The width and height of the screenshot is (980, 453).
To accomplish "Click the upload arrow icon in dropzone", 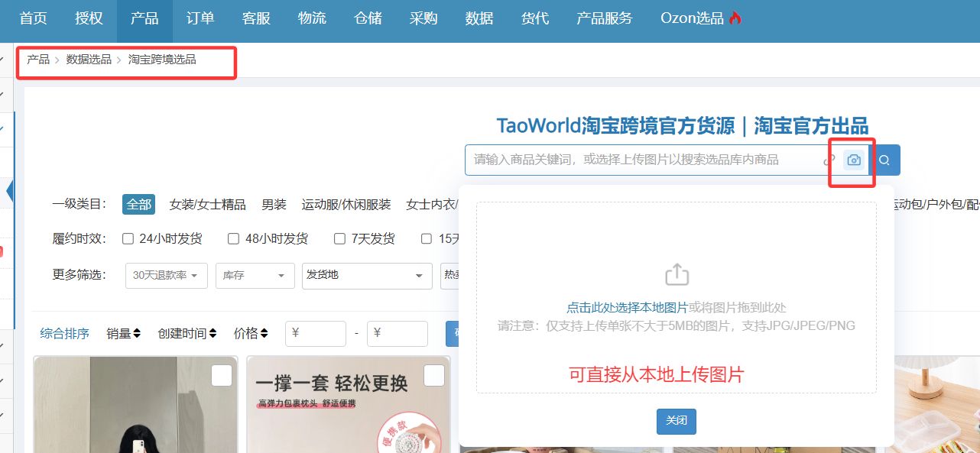I will 677,275.
